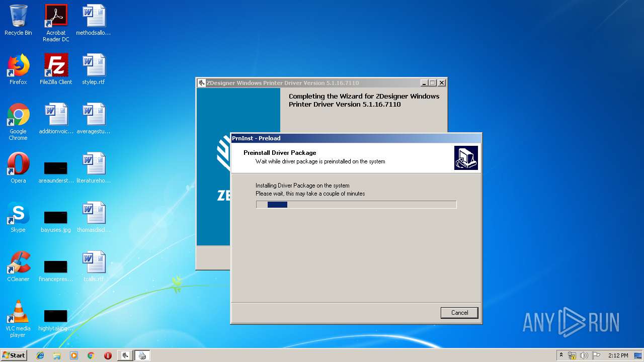This screenshot has height=362, width=644.
Task: Open the Recycle Bin desktop icon
Action: [18, 20]
